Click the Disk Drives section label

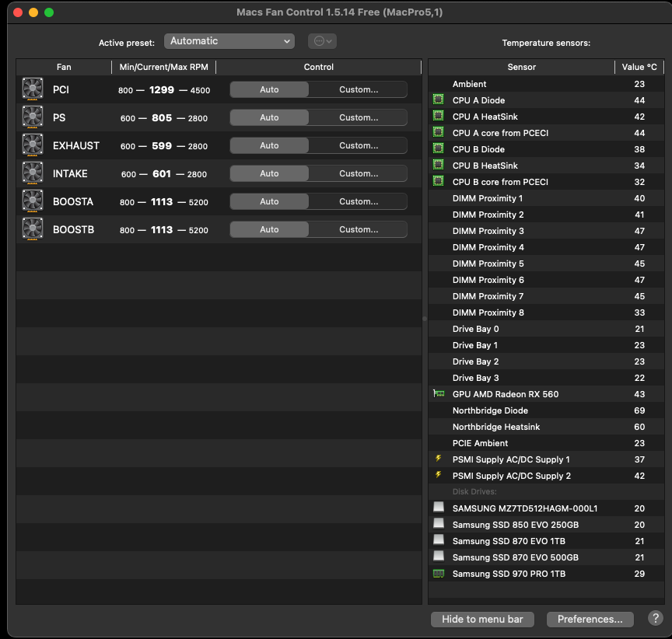(x=474, y=491)
